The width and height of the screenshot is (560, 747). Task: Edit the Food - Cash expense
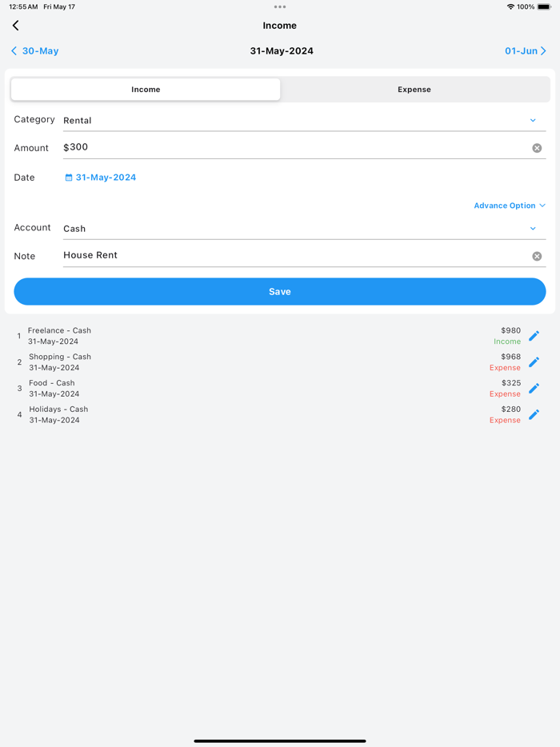(x=534, y=388)
